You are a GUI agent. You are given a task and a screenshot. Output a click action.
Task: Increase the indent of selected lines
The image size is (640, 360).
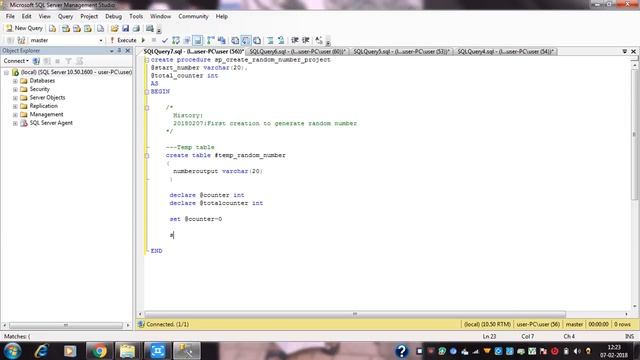click(306, 40)
